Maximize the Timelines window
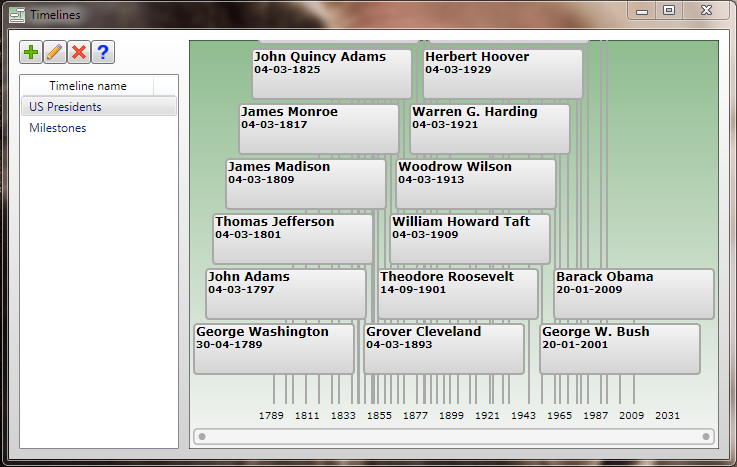737x467 pixels. pos(669,10)
